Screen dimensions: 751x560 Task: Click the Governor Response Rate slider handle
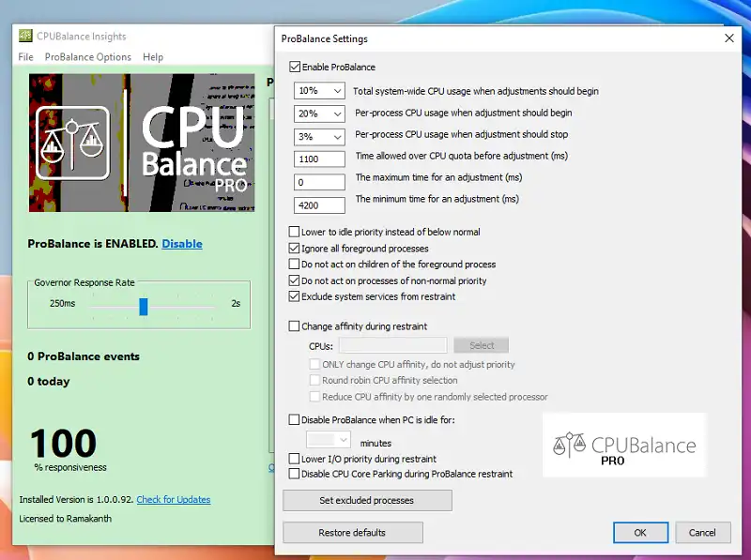144,307
